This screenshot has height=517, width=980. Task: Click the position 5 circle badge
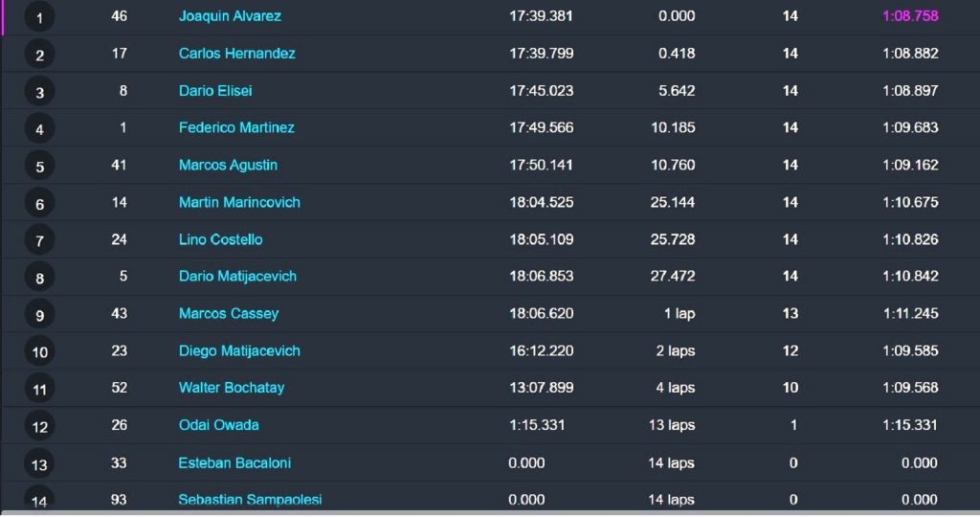coord(39,167)
